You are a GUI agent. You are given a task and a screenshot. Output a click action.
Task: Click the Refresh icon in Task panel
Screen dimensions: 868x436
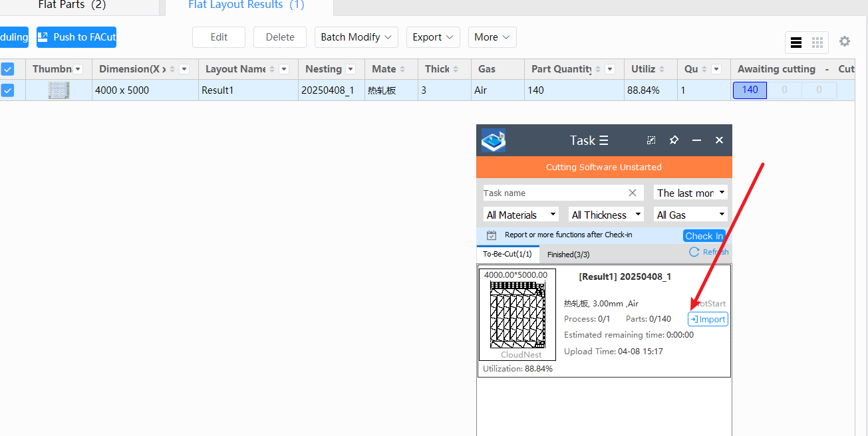(694, 252)
